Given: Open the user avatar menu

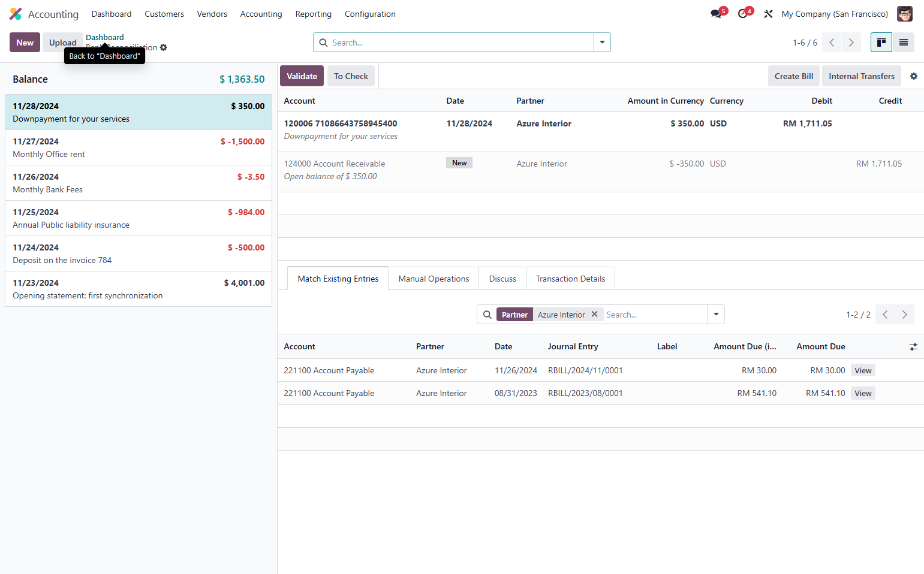Looking at the screenshot, I should [x=904, y=14].
